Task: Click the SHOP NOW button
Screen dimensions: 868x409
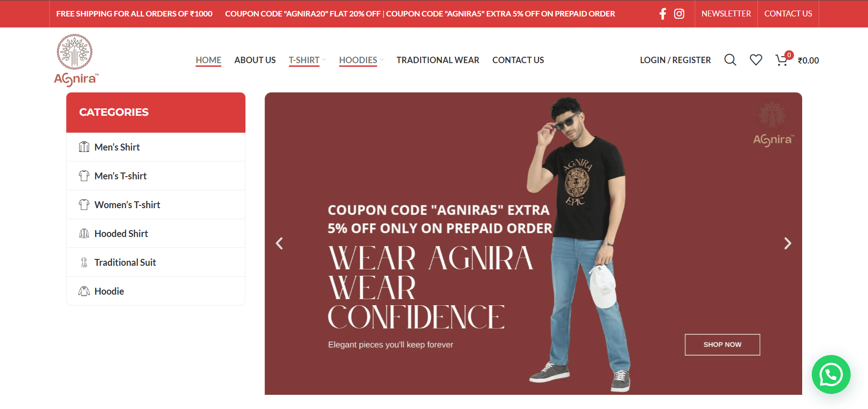Action: tap(722, 344)
